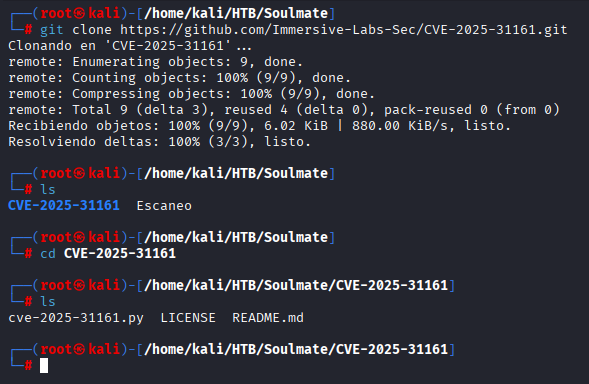Click the skull icon in the topmost prompt
Viewport: 589px width, 384px height.
pyautogui.click(x=79, y=14)
